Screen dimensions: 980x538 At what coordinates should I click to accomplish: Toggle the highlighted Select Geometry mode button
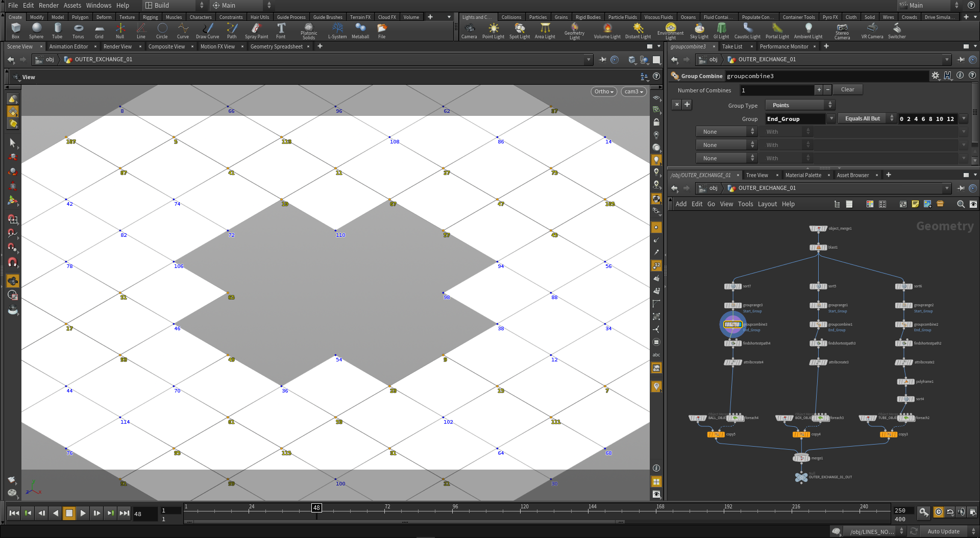click(x=13, y=111)
